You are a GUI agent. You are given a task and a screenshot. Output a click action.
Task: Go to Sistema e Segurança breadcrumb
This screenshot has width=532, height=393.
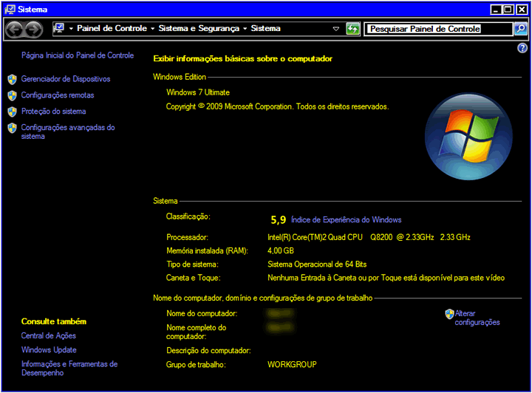coord(199,28)
